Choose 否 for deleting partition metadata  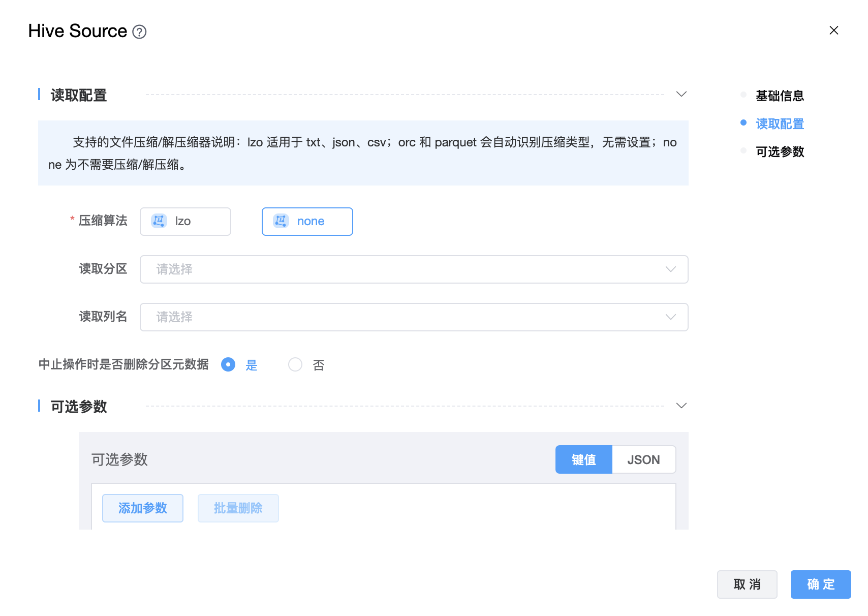tap(295, 365)
